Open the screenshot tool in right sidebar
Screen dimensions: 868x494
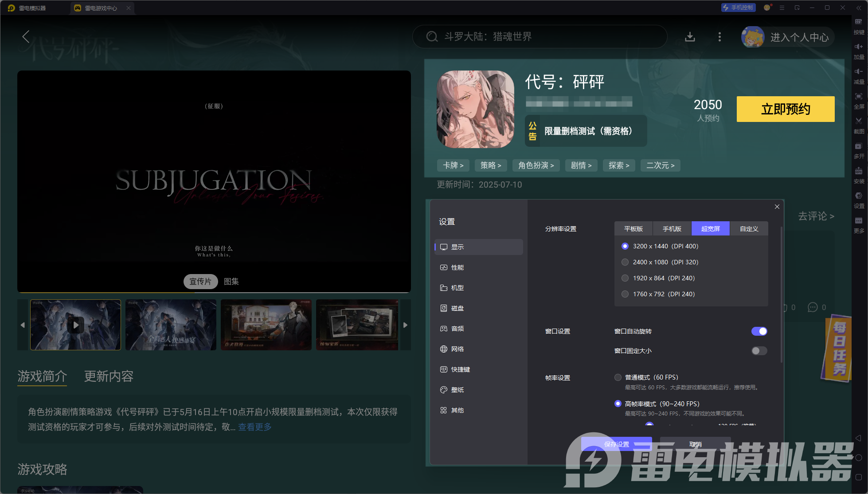(x=859, y=121)
